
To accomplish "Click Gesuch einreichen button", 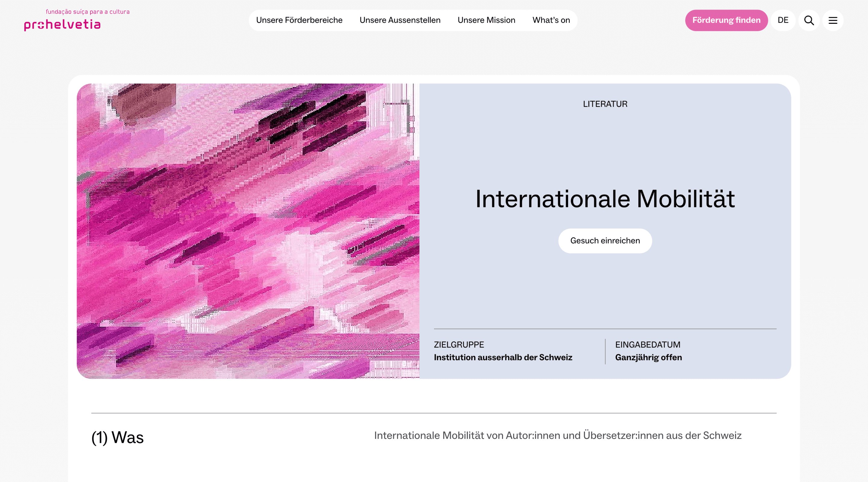I will [x=605, y=241].
